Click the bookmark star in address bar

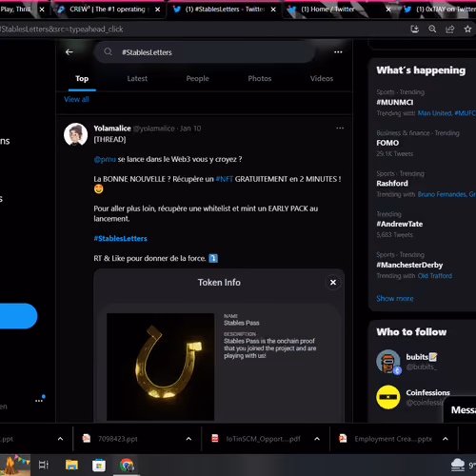tap(467, 30)
